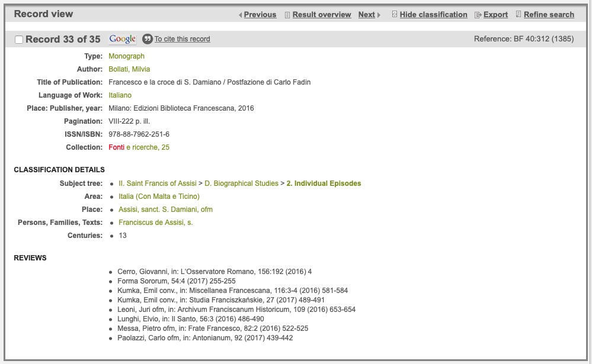Filter by Italiano language link

point(120,95)
